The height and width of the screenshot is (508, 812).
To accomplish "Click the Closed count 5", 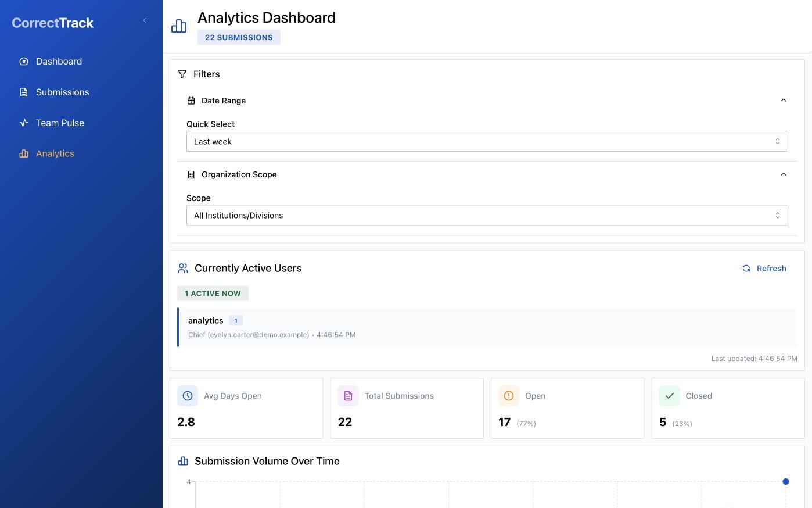I will tap(663, 423).
